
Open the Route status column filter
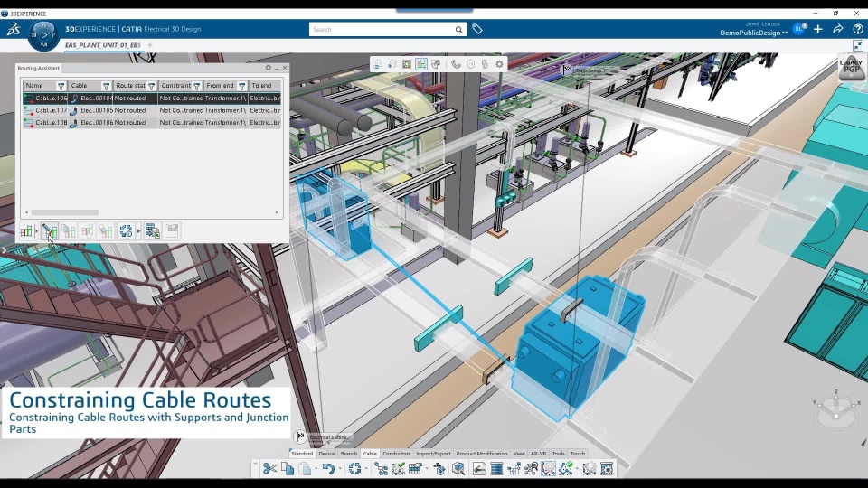(x=151, y=86)
